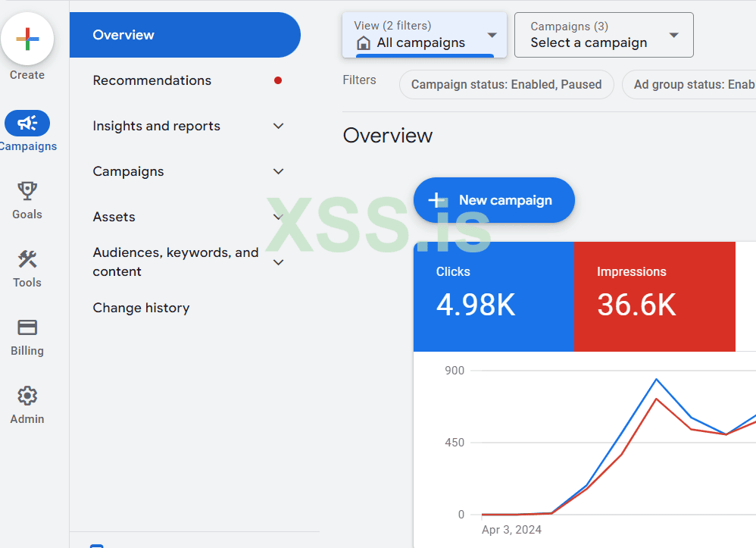Click the house icon beside All campaigns

tap(364, 43)
